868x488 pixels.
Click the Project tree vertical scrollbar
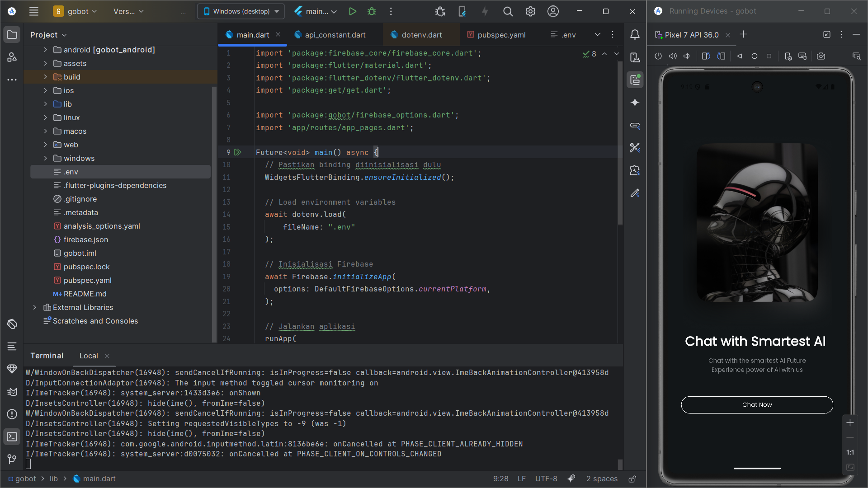(x=214, y=215)
